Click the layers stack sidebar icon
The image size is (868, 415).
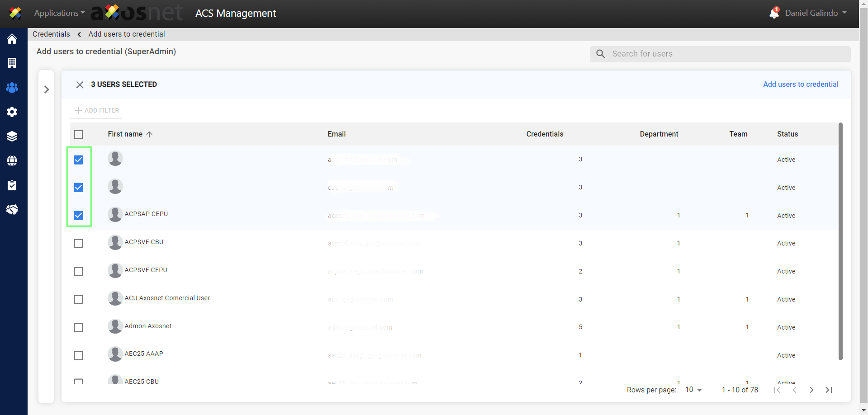12,137
